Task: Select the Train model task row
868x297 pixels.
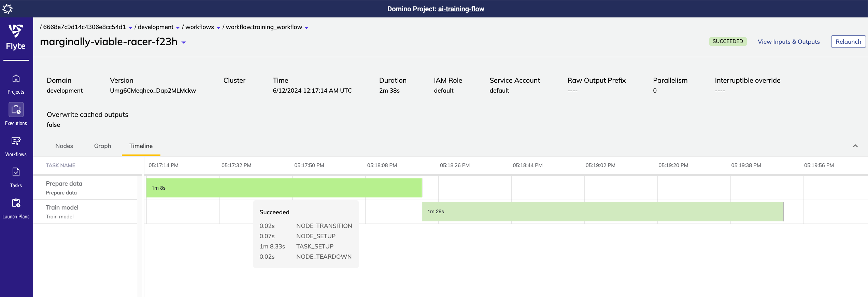Action: pos(85,212)
